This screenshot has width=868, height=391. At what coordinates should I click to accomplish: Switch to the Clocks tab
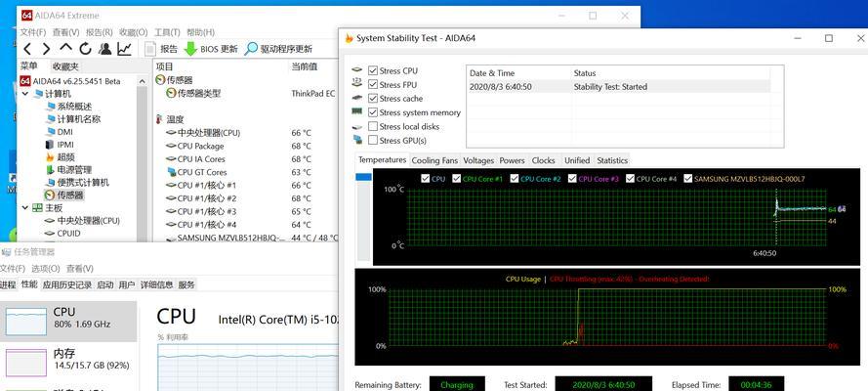coord(543,160)
